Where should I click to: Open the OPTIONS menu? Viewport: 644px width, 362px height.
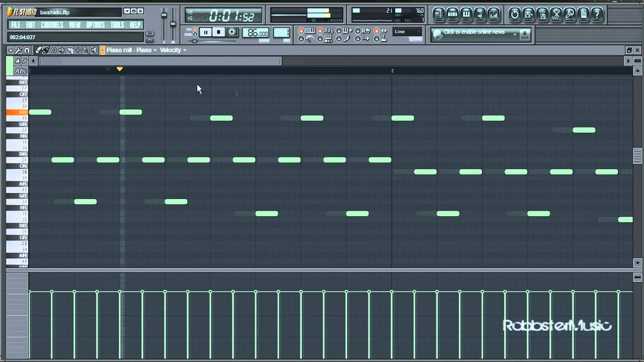(x=96, y=25)
